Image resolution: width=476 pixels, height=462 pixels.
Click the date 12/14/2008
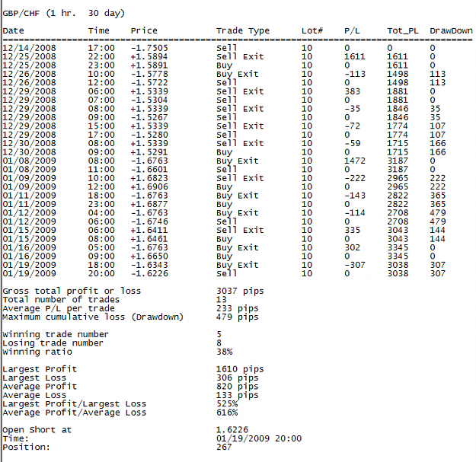point(30,48)
